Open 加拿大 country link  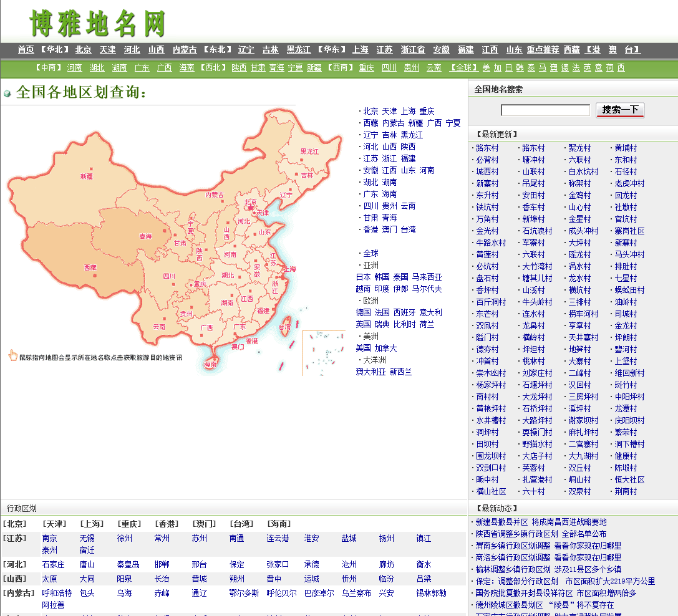[385, 348]
